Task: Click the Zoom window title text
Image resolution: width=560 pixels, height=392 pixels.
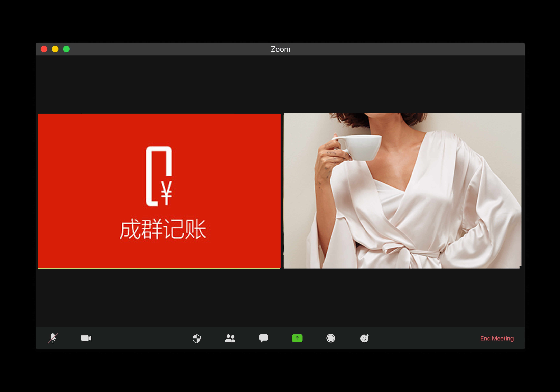Action: [280, 49]
